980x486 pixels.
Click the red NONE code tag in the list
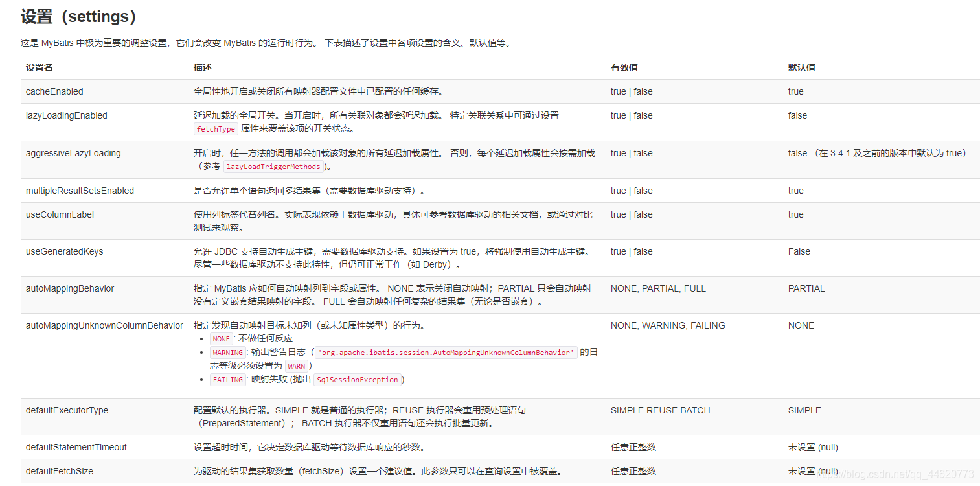coord(222,339)
